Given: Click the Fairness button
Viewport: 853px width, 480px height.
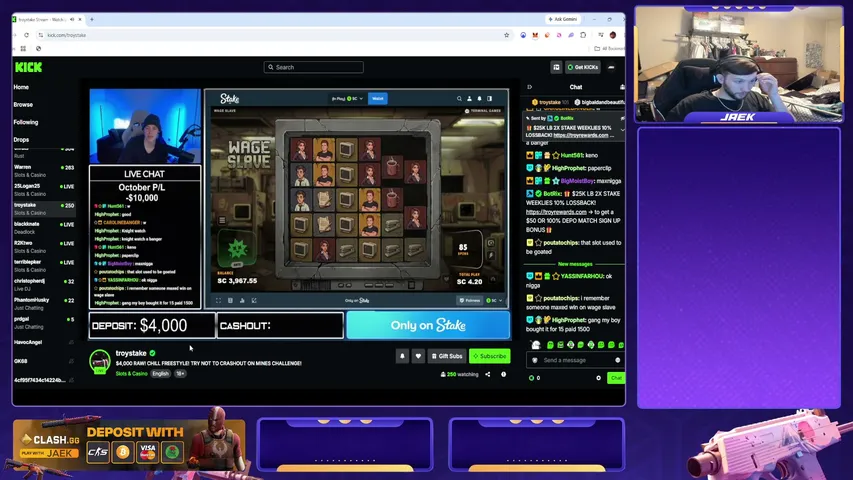Looking at the screenshot, I should [x=469, y=300].
